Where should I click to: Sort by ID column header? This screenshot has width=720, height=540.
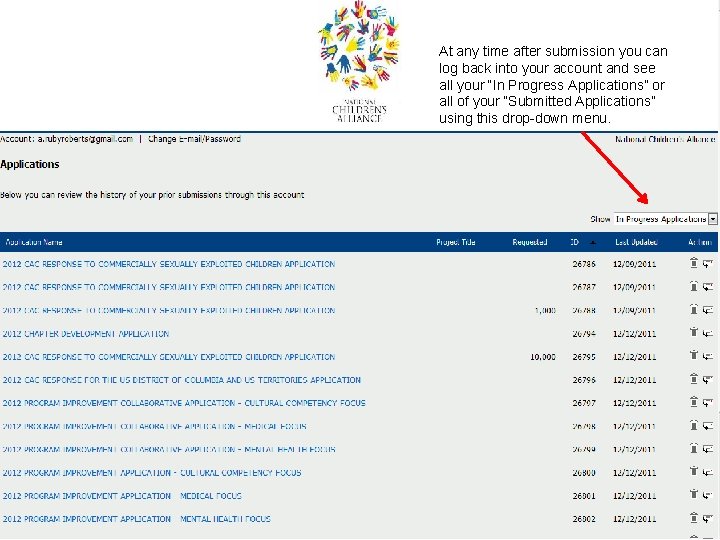[x=574, y=242]
